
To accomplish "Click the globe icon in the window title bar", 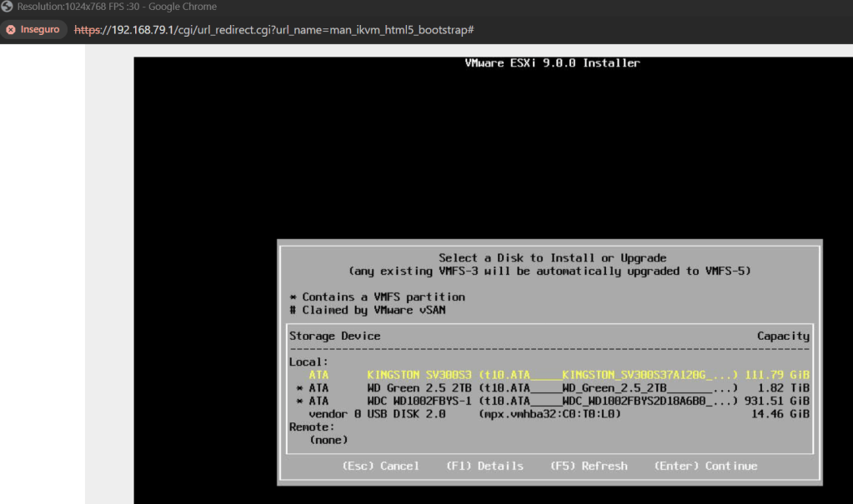I will (8, 7).
